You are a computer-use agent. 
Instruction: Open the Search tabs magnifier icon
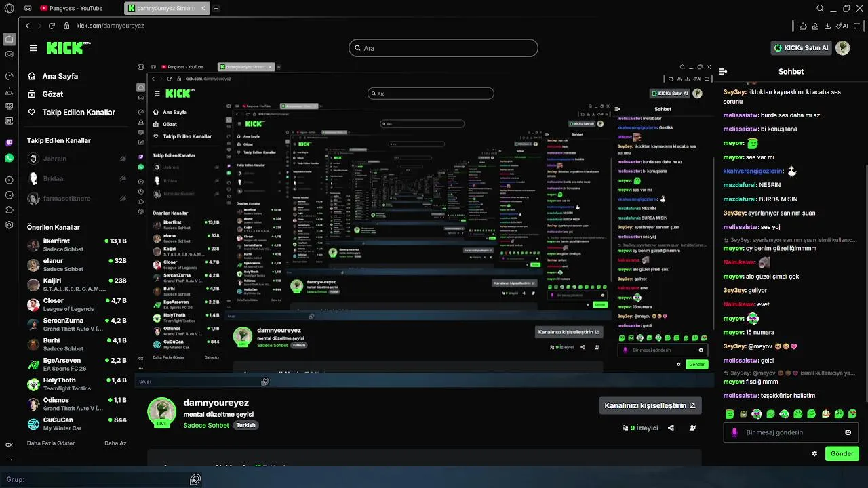[x=820, y=8]
